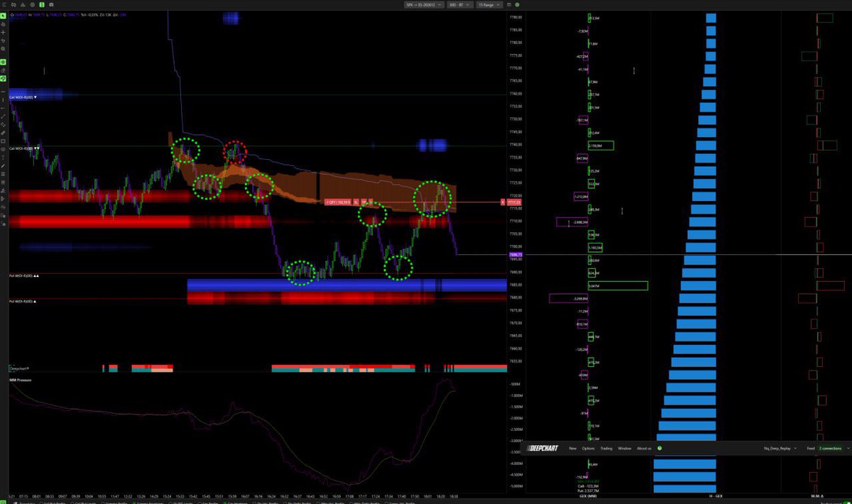Select the rectangle drawing tool
The width and height of the screenshot is (852, 504).
(x=4, y=141)
